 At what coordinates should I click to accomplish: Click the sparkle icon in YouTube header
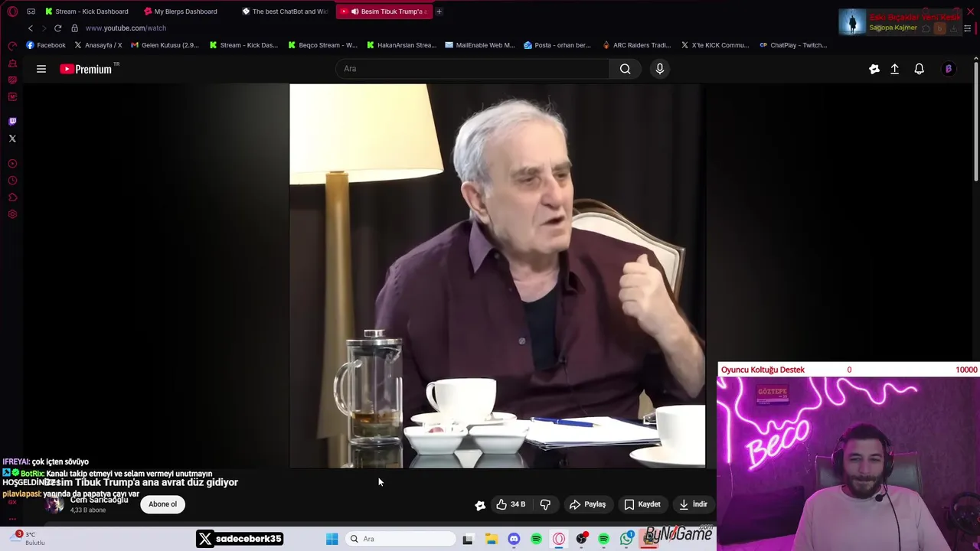pos(874,69)
